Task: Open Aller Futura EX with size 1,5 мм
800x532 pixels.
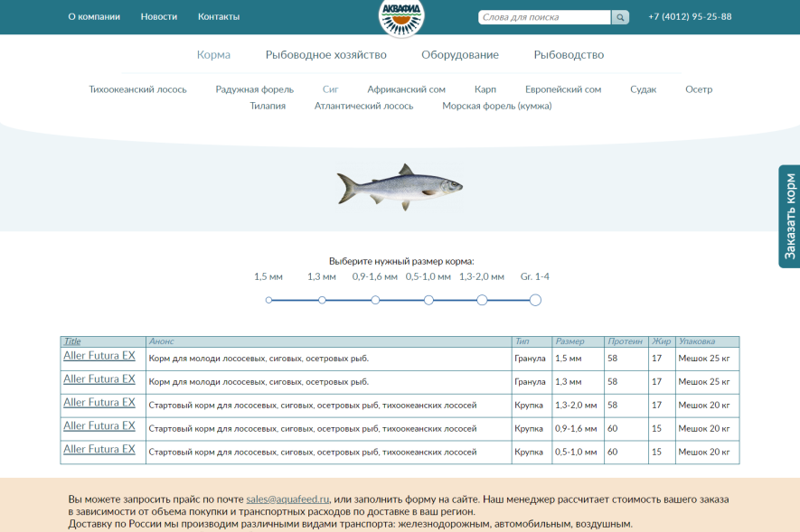Action: click(99, 356)
